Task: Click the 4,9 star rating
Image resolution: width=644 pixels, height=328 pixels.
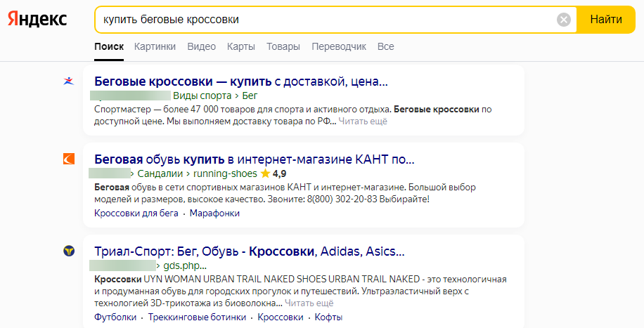Action: point(273,173)
